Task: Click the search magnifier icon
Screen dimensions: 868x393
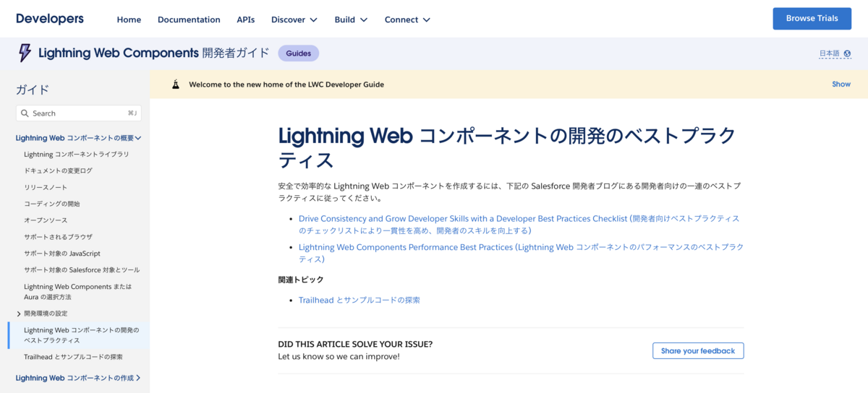Action: pyautogui.click(x=25, y=113)
